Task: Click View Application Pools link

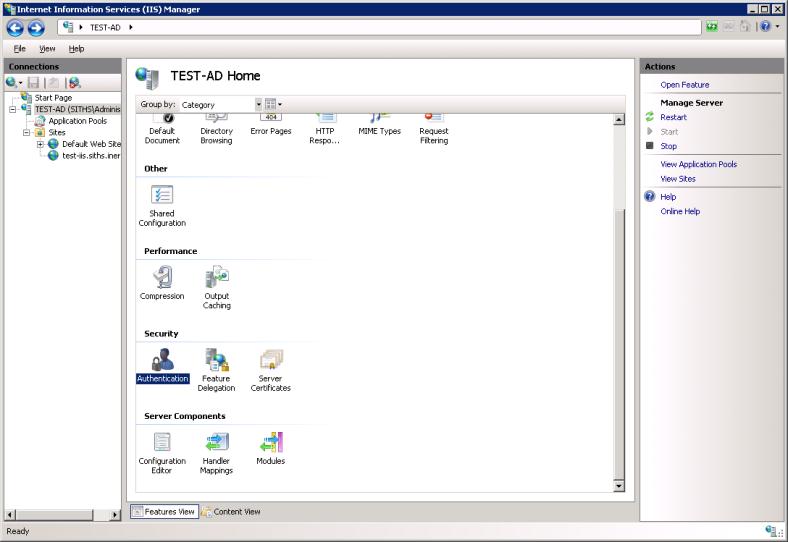Action: 699,164
